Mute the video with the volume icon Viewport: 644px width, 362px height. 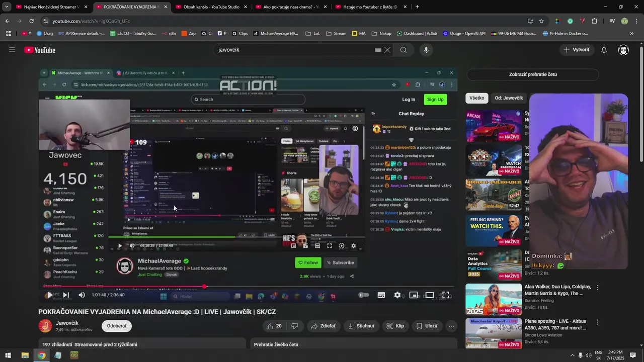point(82,295)
